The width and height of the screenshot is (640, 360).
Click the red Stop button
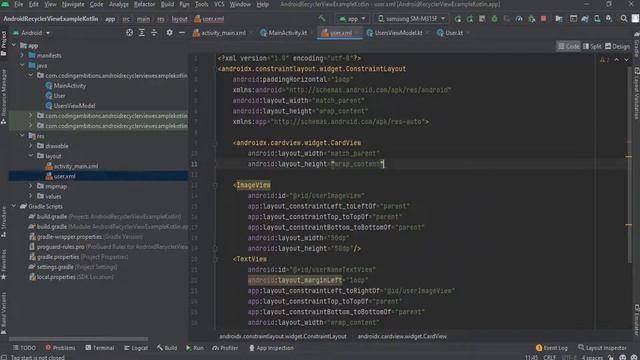(544, 19)
